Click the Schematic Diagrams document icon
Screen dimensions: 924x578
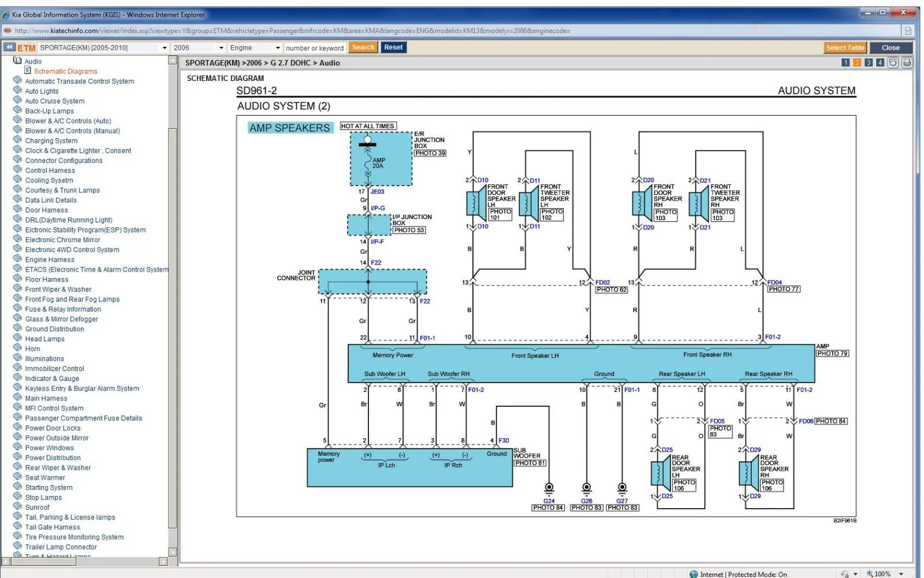point(27,71)
